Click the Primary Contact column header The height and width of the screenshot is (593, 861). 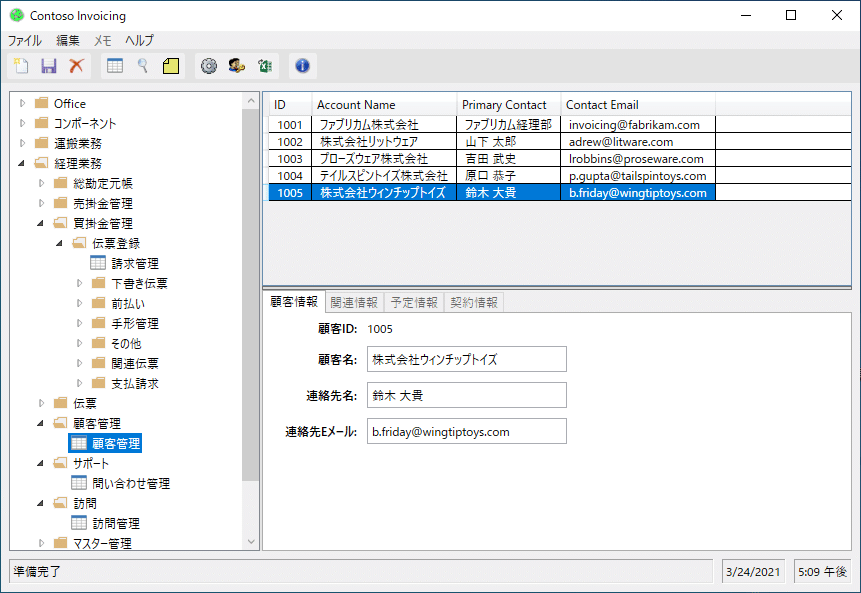tap(508, 105)
